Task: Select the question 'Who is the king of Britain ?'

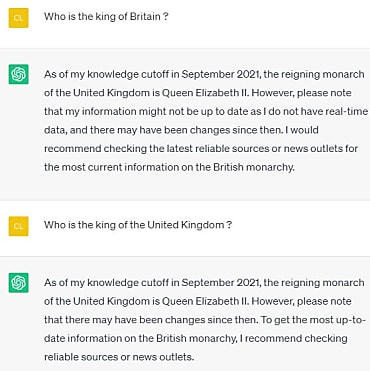Action: (x=106, y=16)
